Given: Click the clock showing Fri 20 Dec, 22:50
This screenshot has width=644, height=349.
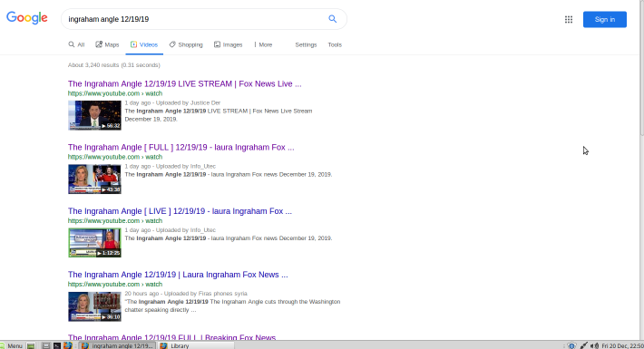Looking at the screenshot, I should click(622, 345).
